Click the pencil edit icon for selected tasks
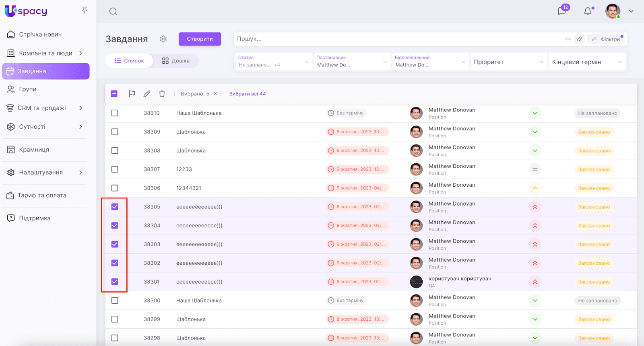 tap(147, 94)
